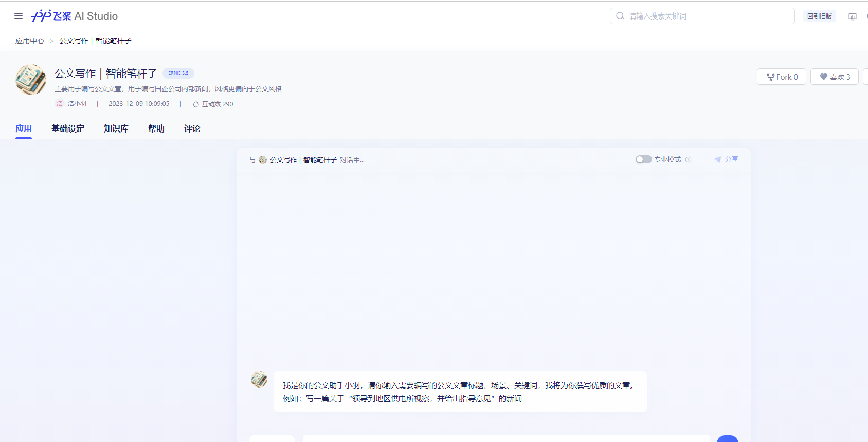This screenshot has width=868, height=442.
Task: Fork this application
Action: (782, 77)
